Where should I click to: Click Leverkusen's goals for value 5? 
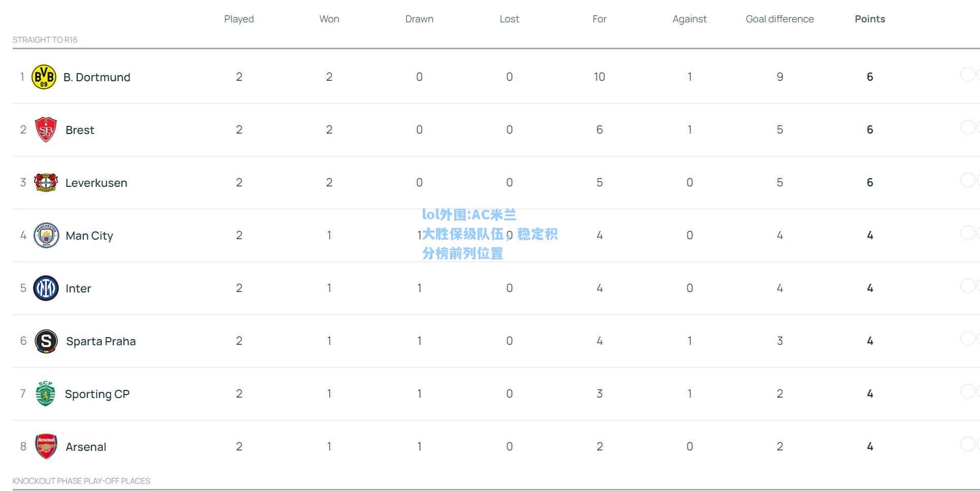599,182
